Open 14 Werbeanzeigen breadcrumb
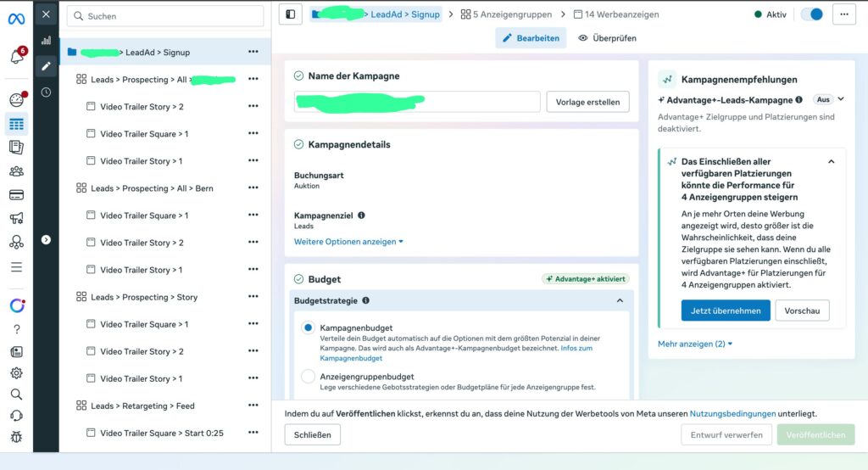Screen dimensions: 868x470 (616, 14)
